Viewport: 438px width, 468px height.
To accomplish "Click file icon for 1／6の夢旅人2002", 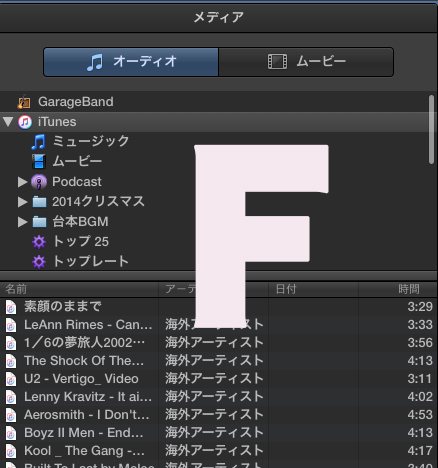I will [x=11, y=343].
